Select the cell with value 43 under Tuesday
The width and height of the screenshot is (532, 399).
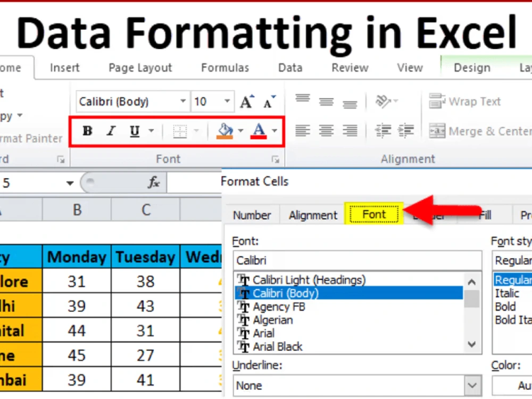146,306
